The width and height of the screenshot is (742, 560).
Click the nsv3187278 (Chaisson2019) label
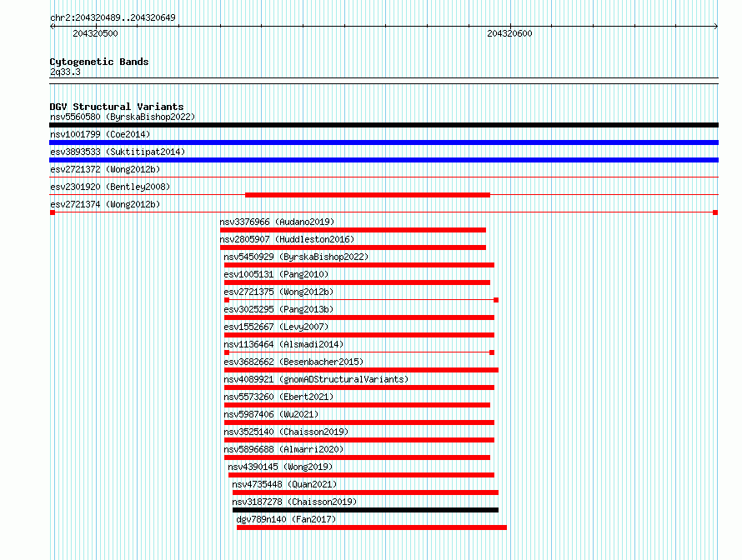point(294,502)
